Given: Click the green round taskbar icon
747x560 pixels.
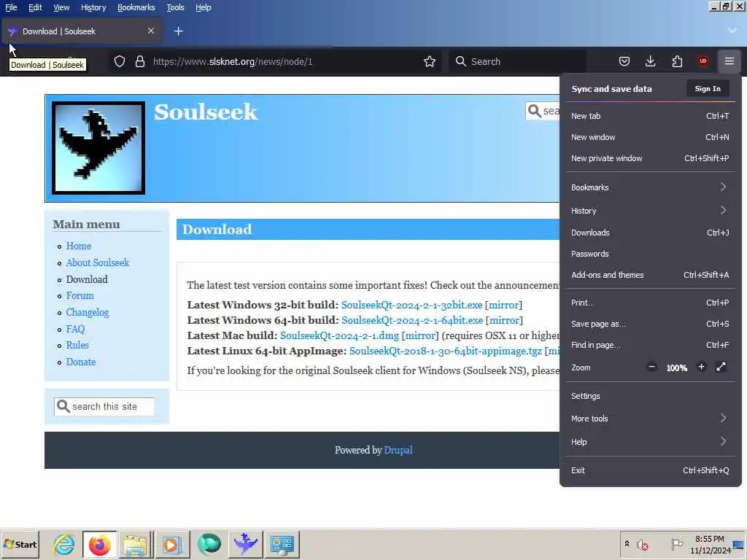Looking at the screenshot, I should click(x=209, y=544).
